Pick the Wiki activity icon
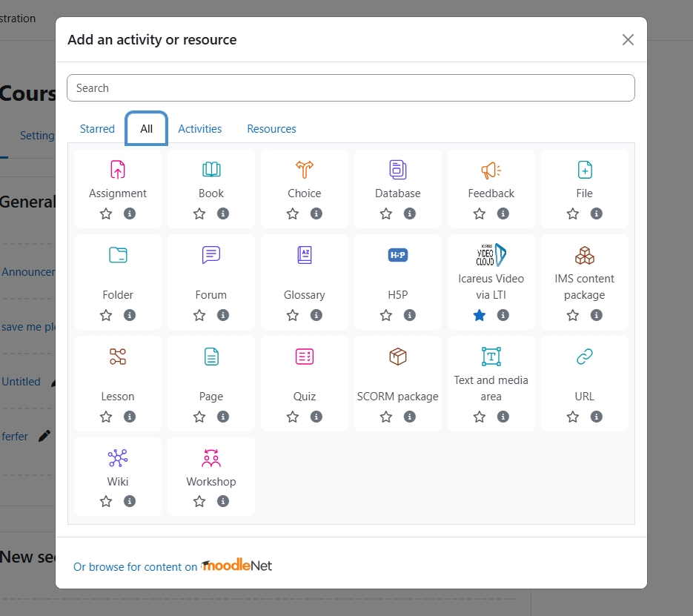Screen dimensions: 693x616 [118, 458]
